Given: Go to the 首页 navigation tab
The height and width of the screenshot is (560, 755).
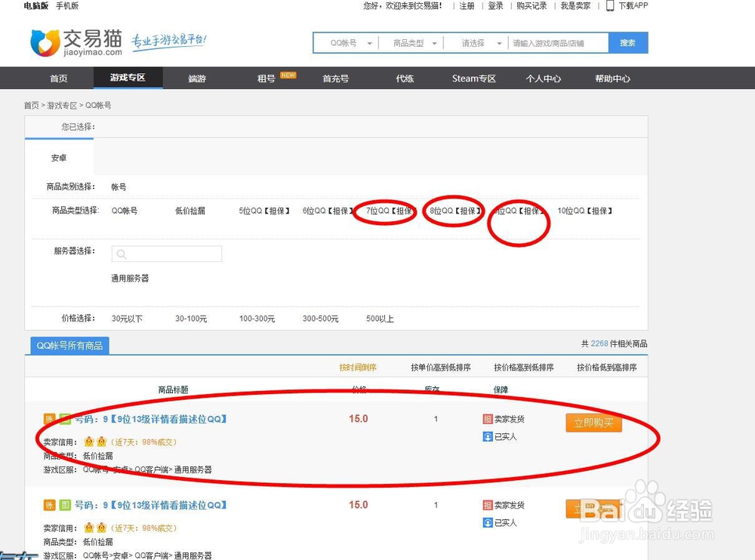Looking at the screenshot, I should (59, 78).
